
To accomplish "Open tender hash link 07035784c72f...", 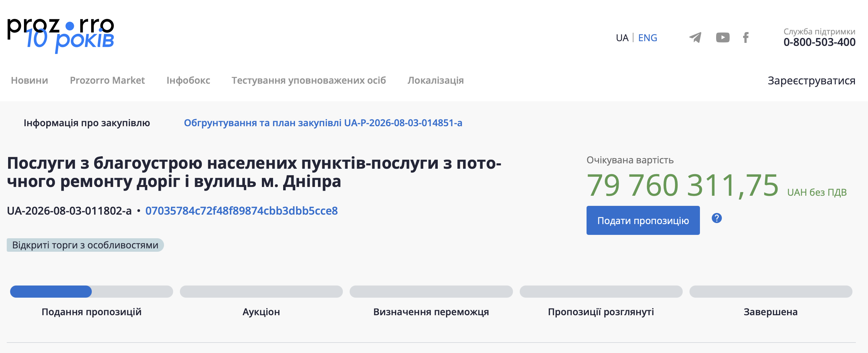I will coord(241,211).
